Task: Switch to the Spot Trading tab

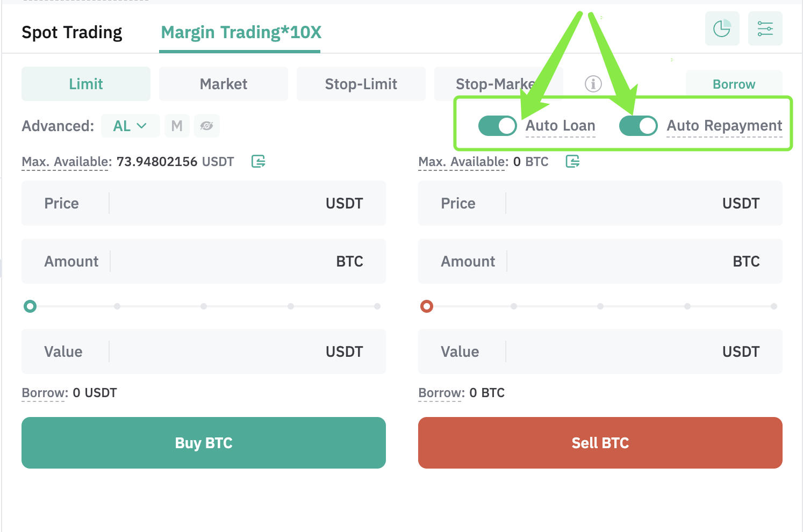Action: point(72,32)
